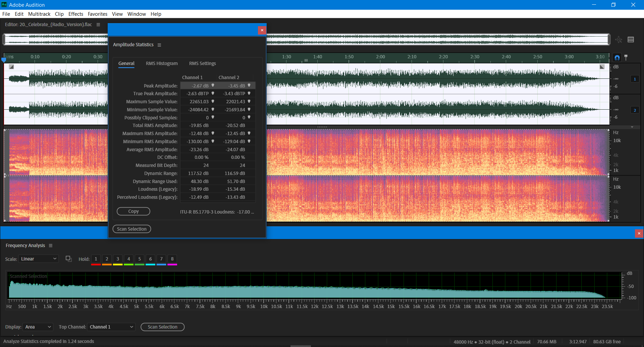Click the Copy button in Amplitude Statistics
644x347 pixels.
pos(133,211)
